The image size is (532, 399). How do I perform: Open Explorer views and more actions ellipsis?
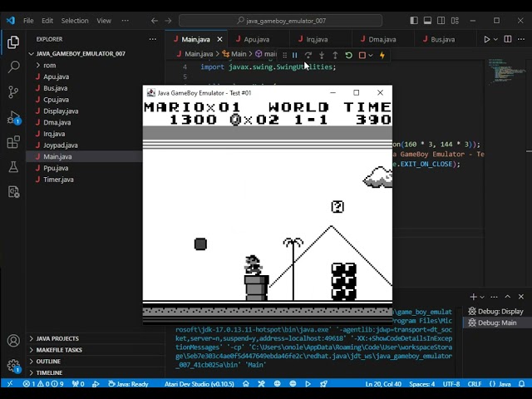tap(153, 39)
